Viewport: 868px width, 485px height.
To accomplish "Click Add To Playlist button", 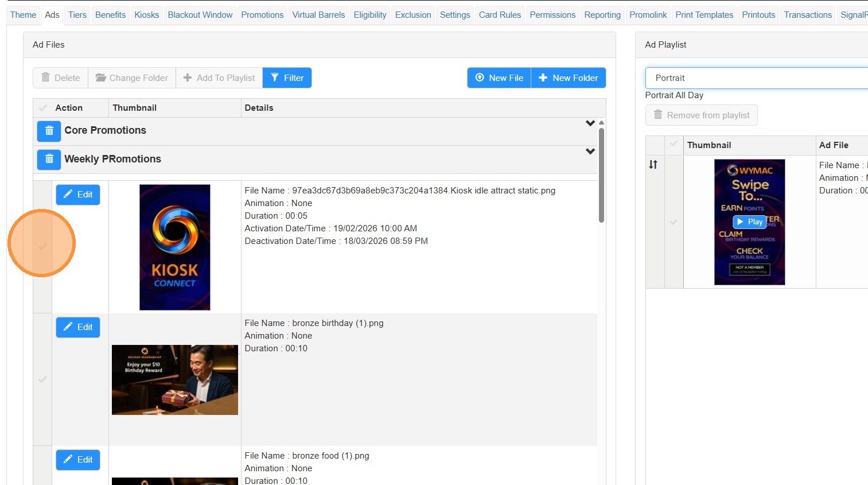I will 219,78.
